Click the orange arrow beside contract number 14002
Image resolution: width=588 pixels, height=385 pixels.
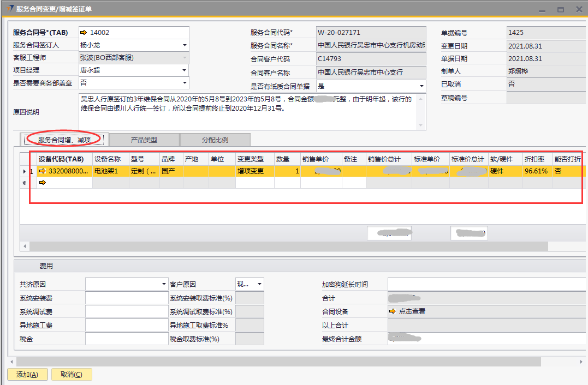[x=85, y=33]
